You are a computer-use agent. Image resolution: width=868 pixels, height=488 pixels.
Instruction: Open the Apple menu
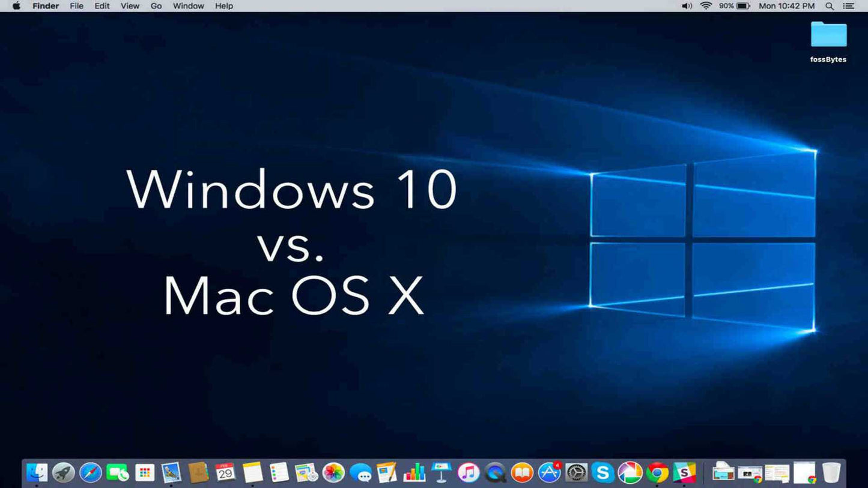(x=16, y=6)
